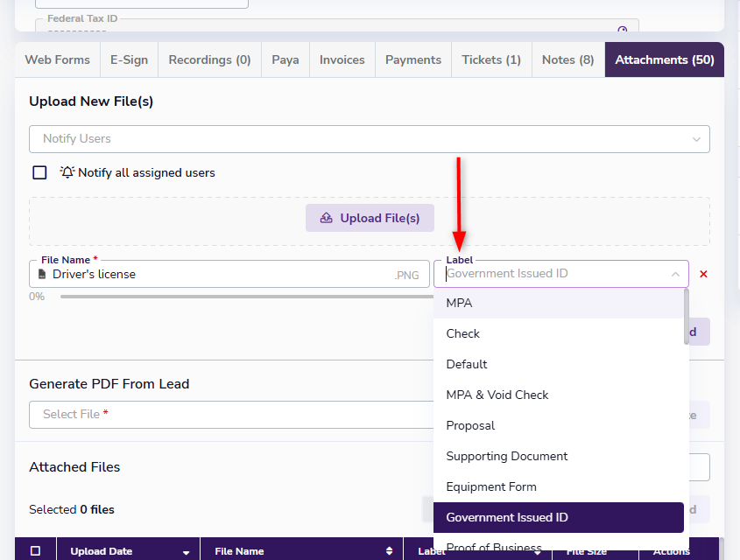
Task: Click the Upload Date sort arrow
Action: (186, 552)
